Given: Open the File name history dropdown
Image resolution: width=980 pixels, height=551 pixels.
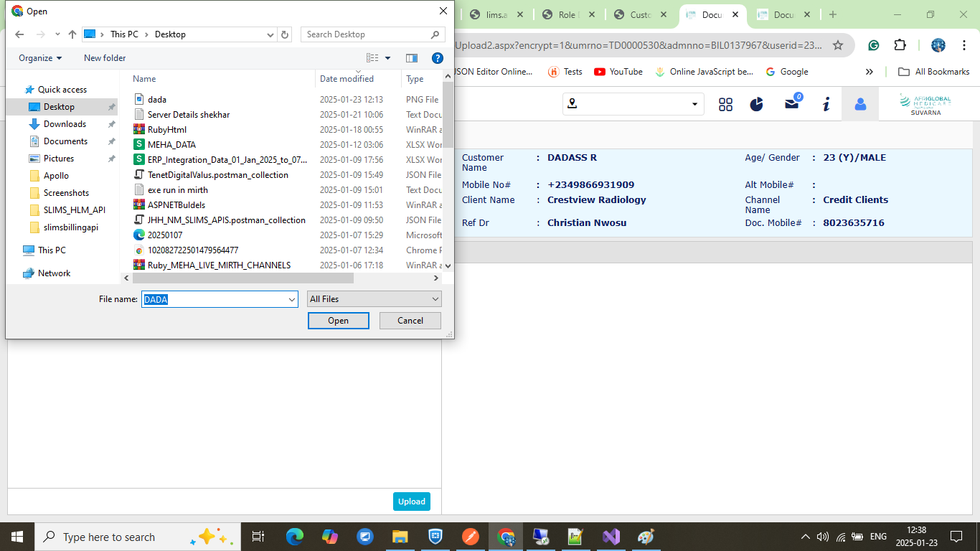Looking at the screenshot, I should (291, 299).
